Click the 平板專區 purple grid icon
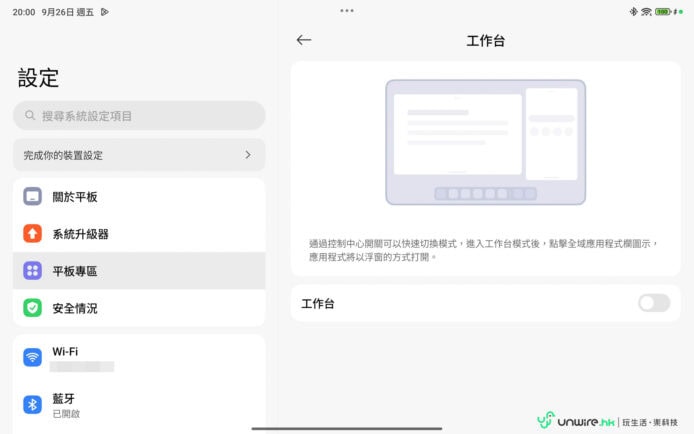 click(x=33, y=271)
